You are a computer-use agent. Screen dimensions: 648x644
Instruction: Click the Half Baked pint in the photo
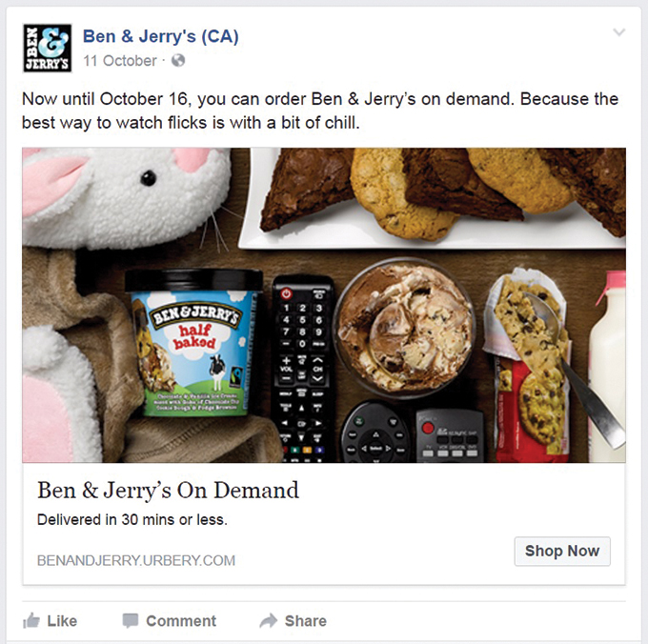pos(193,343)
